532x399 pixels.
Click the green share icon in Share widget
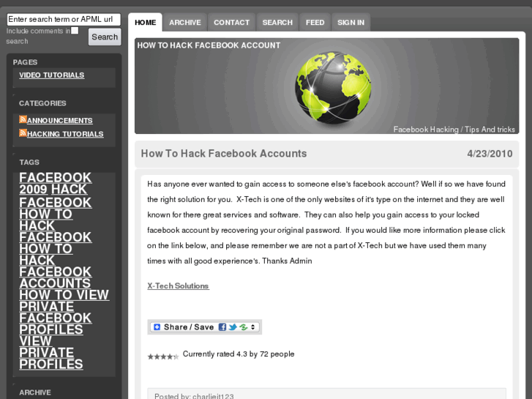pyautogui.click(x=243, y=327)
